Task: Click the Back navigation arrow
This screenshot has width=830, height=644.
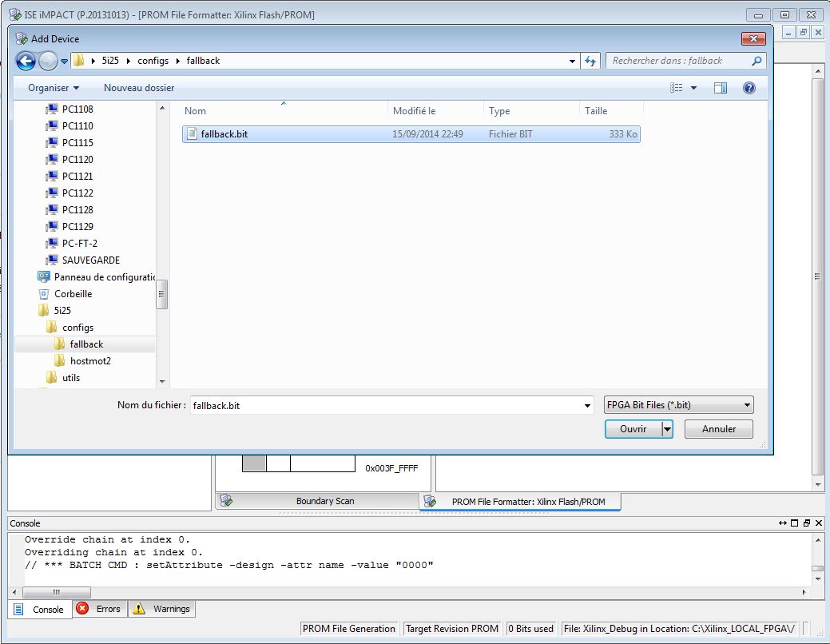Action: (26, 61)
